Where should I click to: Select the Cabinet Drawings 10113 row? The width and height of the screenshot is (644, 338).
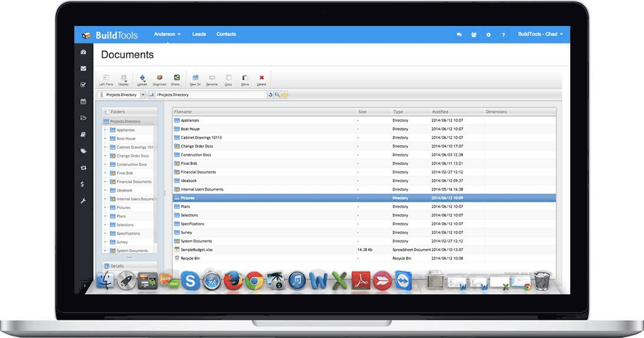[x=364, y=137]
